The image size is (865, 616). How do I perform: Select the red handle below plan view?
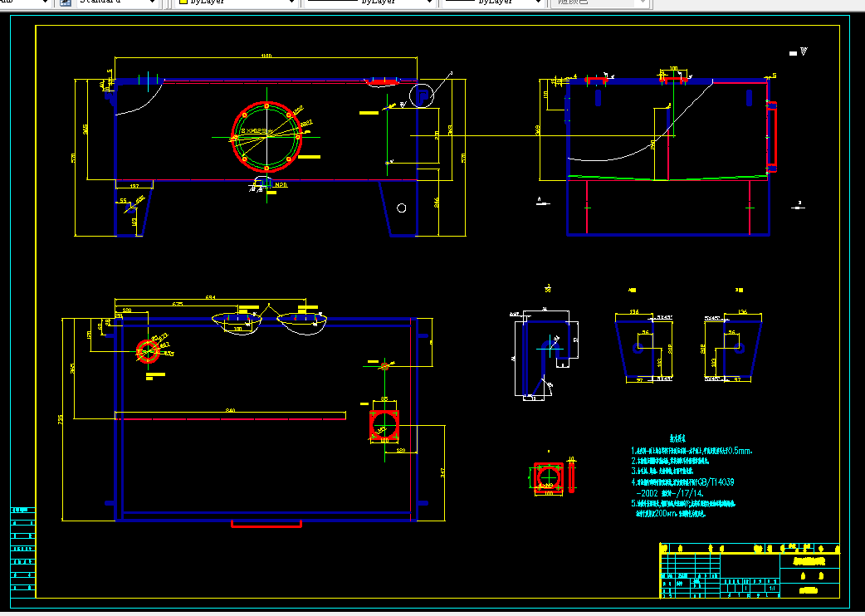[266, 524]
